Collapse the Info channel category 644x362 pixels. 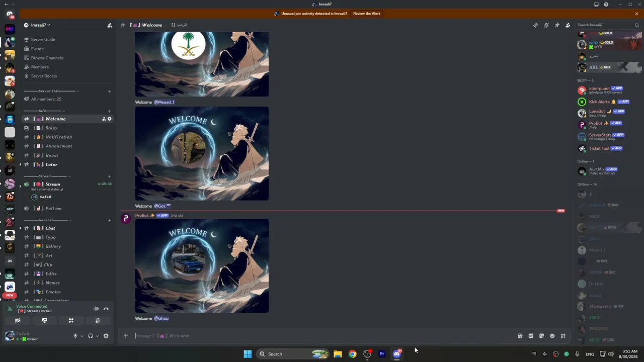coord(44,111)
